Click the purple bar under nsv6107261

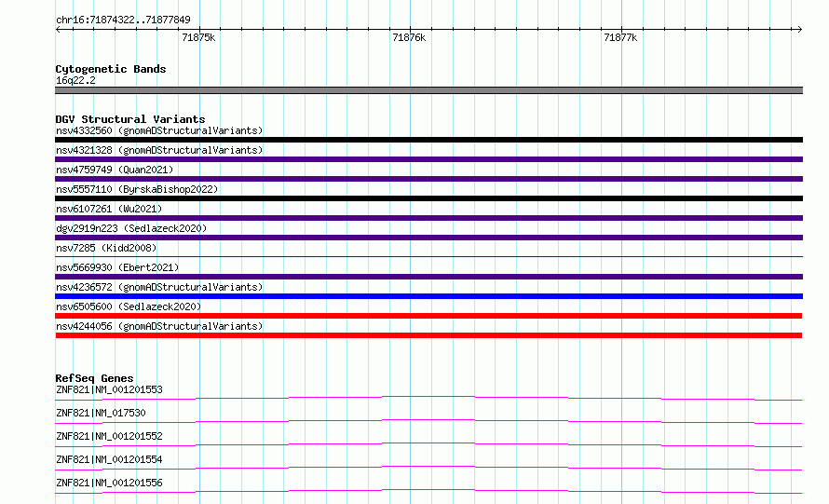click(428, 218)
